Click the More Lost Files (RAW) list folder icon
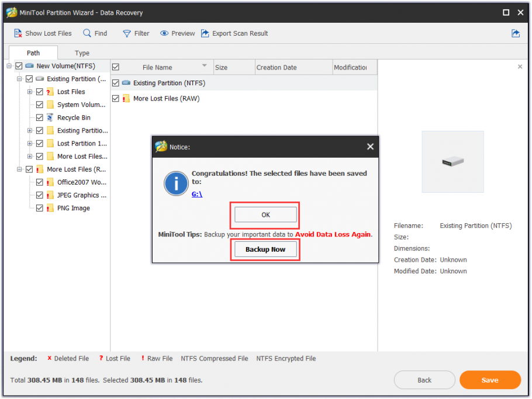Viewport: 532px width, 399px height. (126, 99)
